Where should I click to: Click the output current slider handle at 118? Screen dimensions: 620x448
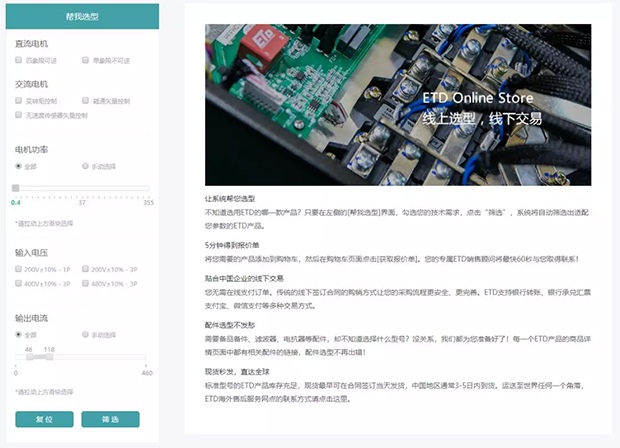pyautogui.click(x=49, y=357)
